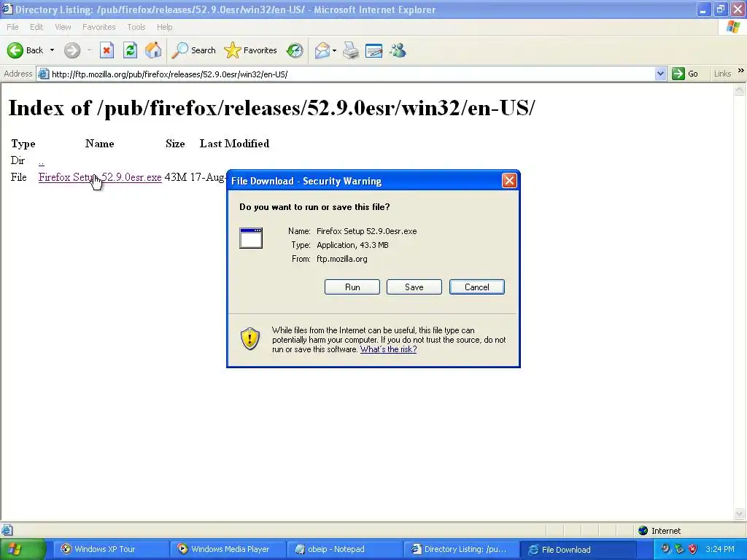This screenshot has height=560, width=747.
Task: Click the 'What's the risk?' link
Action: pyautogui.click(x=388, y=349)
